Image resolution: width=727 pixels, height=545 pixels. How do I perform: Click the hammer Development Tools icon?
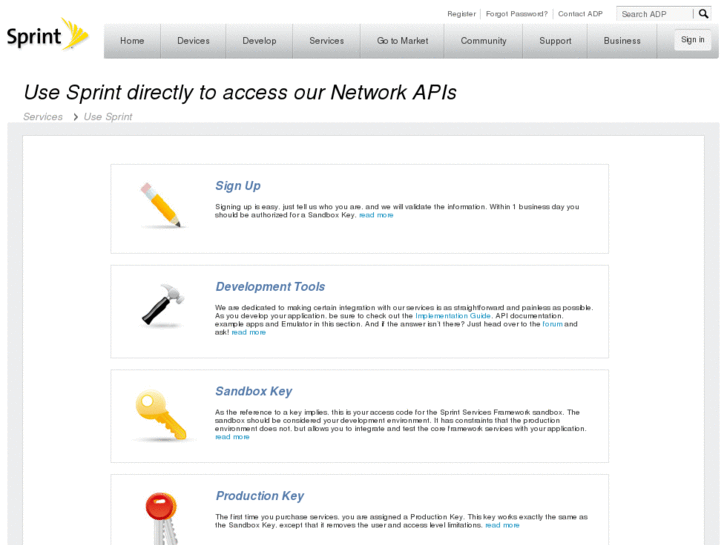pyautogui.click(x=163, y=304)
